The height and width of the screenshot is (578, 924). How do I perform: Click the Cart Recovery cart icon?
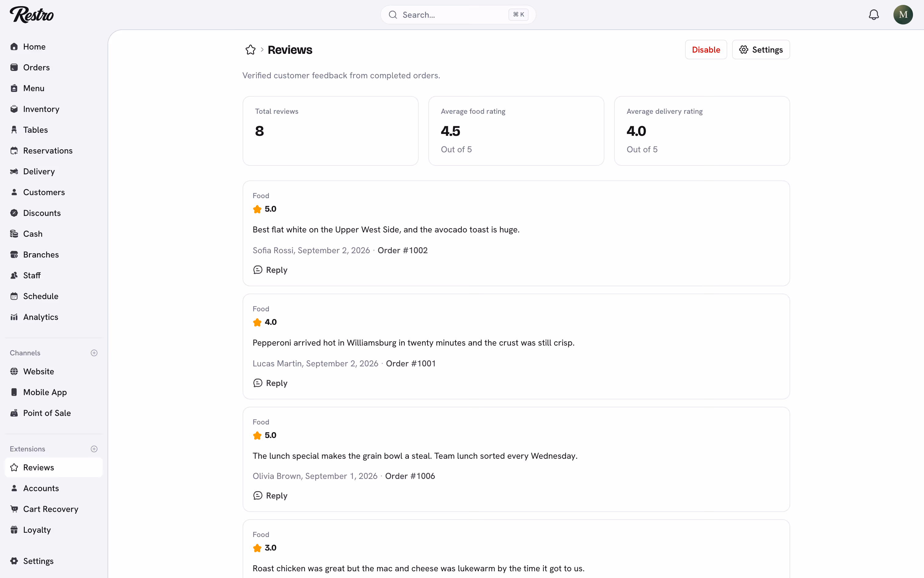14,509
